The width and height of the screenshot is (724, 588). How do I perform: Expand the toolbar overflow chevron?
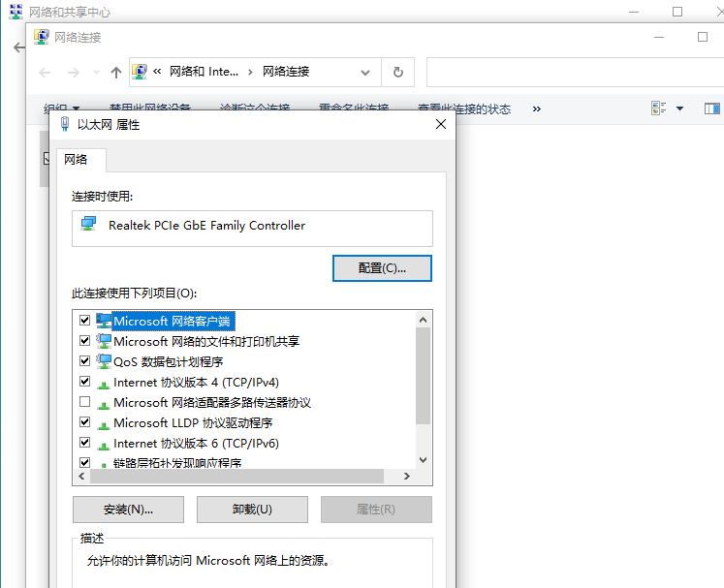[537, 108]
